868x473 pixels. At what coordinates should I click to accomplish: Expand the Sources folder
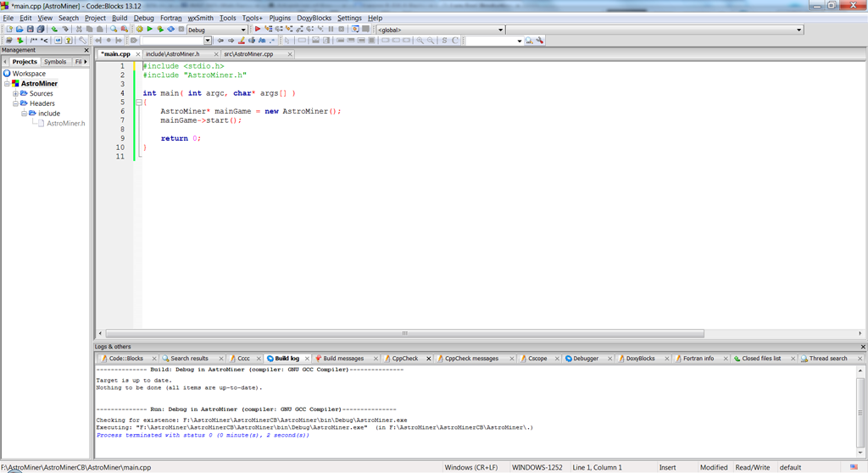[x=15, y=93]
